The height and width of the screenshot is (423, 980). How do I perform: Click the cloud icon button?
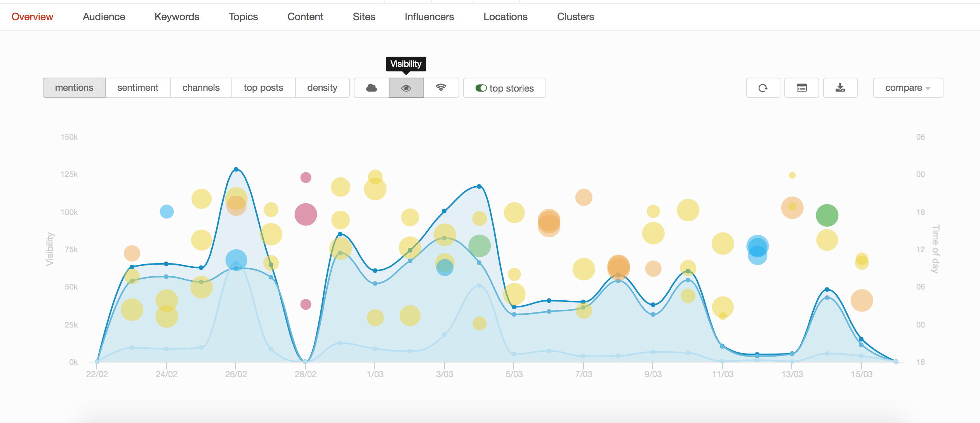pos(371,88)
